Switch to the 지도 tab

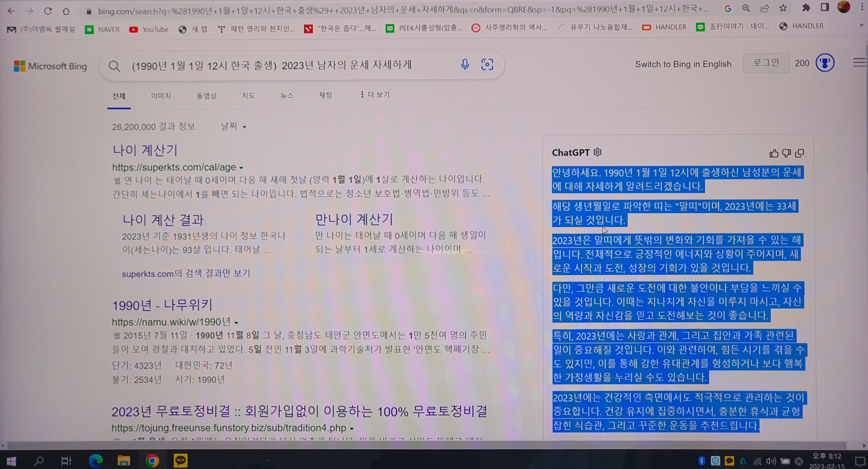pos(248,96)
